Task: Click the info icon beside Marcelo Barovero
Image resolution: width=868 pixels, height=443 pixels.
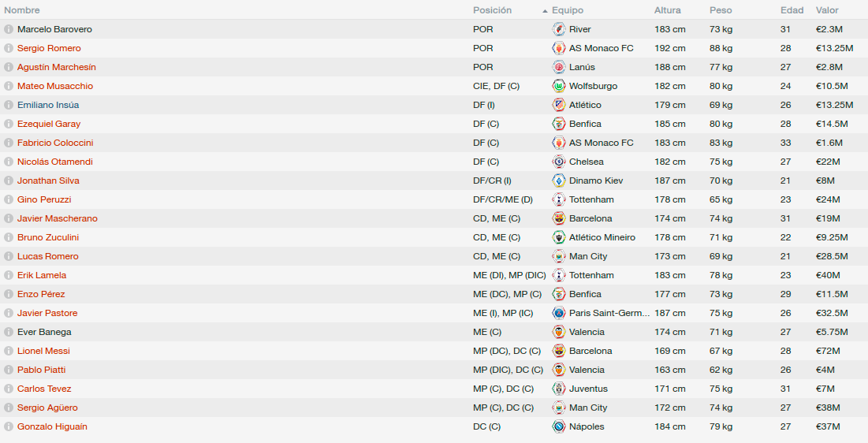Action: 9,29
